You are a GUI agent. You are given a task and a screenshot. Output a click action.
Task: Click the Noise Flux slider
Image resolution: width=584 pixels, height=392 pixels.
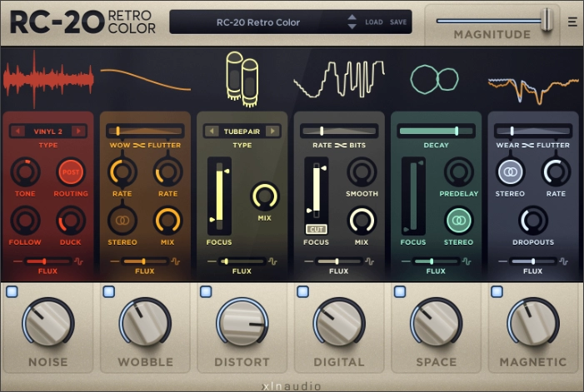click(x=47, y=261)
